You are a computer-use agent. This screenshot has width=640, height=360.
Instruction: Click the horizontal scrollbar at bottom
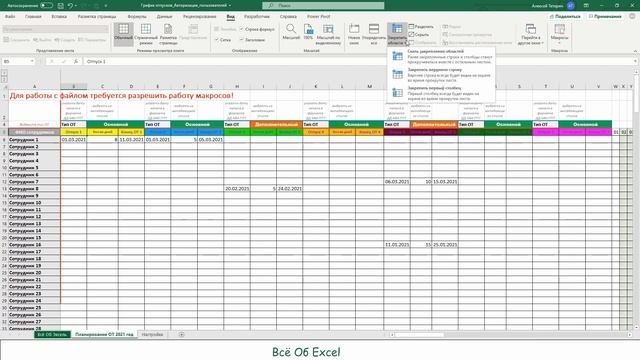pyautogui.click(x=510, y=335)
